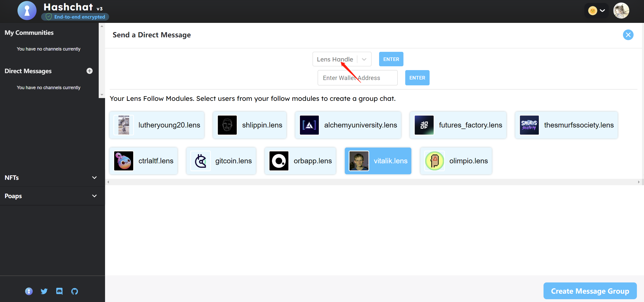Click the lutheryoung20.lens avatar image
Image resolution: width=644 pixels, height=302 pixels.
point(124,125)
